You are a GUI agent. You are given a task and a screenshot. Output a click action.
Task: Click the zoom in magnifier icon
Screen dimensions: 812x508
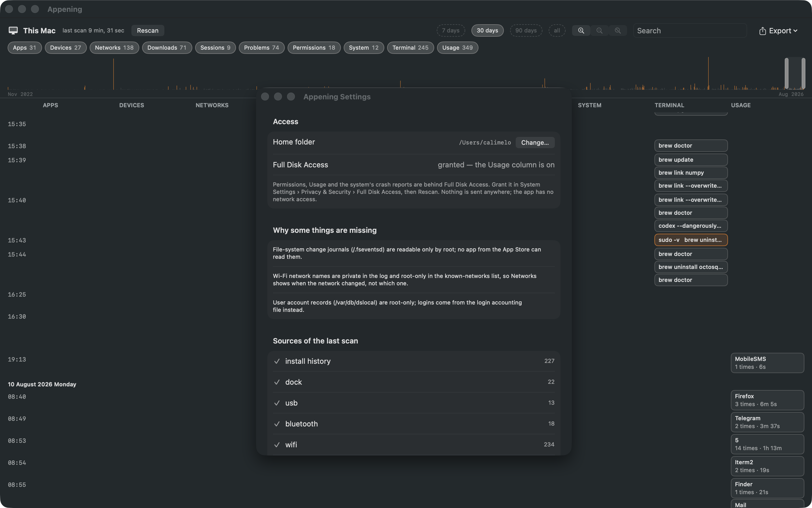click(581, 30)
